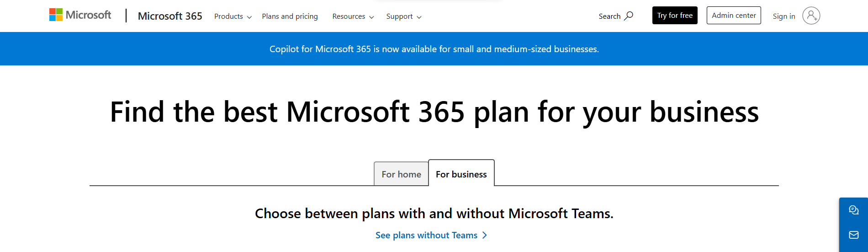The height and width of the screenshot is (252, 868).
Task: Follow the See plans without Teams link
Action: pyautogui.click(x=426, y=235)
